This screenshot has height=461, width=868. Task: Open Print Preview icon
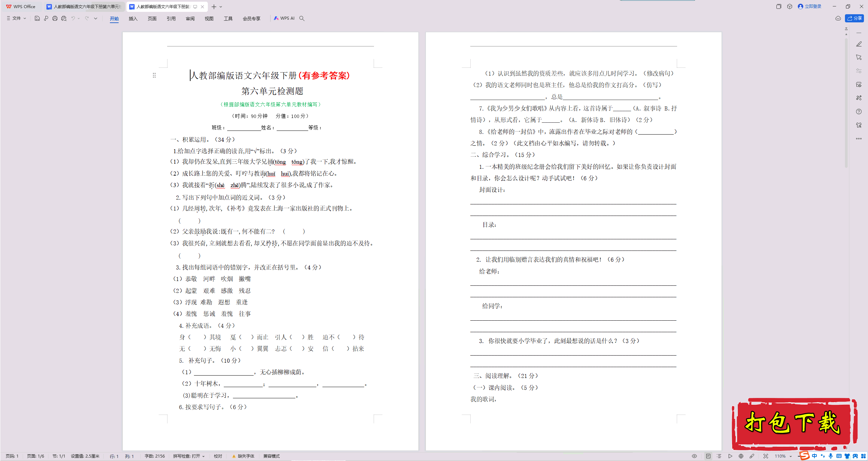tap(64, 18)
